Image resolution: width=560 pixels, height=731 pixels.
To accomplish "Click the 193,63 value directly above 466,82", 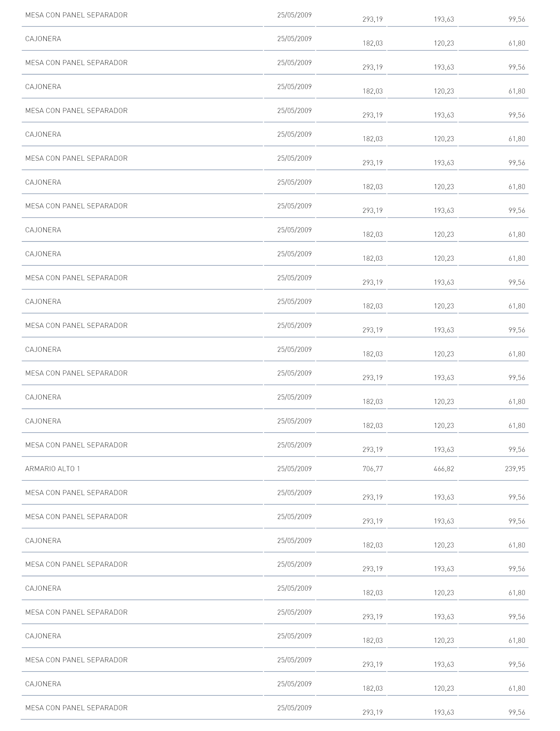I will click(444, 450).
